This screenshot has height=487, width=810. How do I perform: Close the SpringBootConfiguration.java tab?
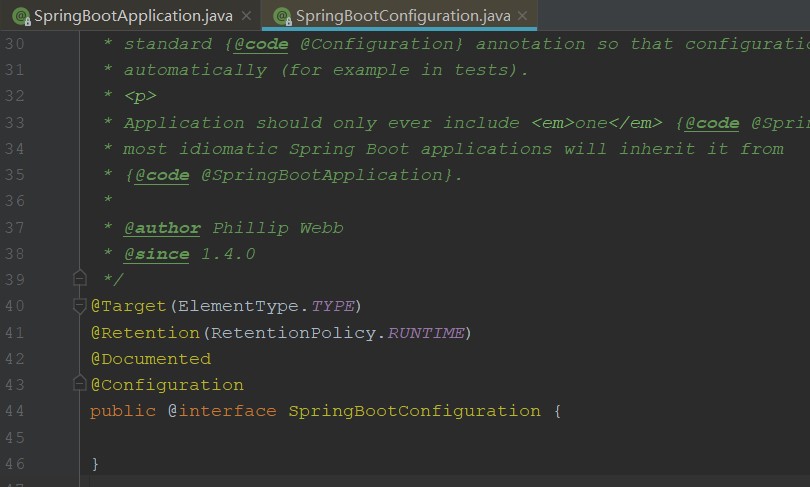click(522, 16)
